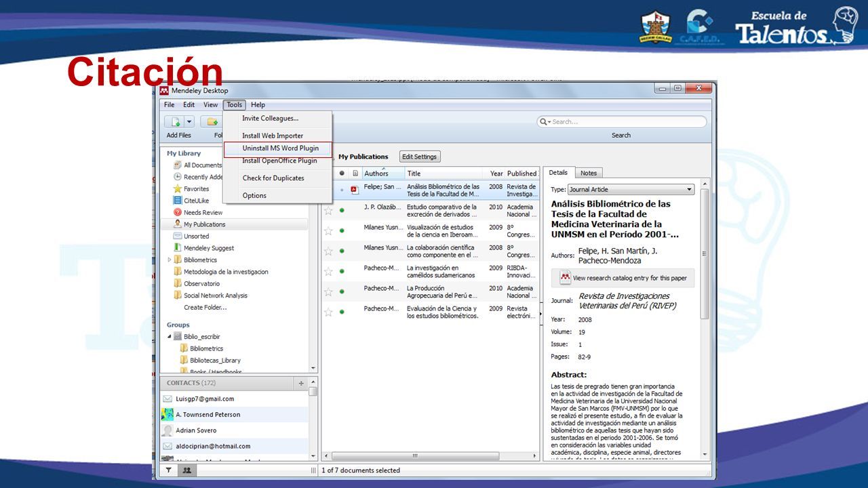The width and height of the screenshot is (868, 488).
Task: Click the search magnifier dropdown icon
Action: pos(545,122)
